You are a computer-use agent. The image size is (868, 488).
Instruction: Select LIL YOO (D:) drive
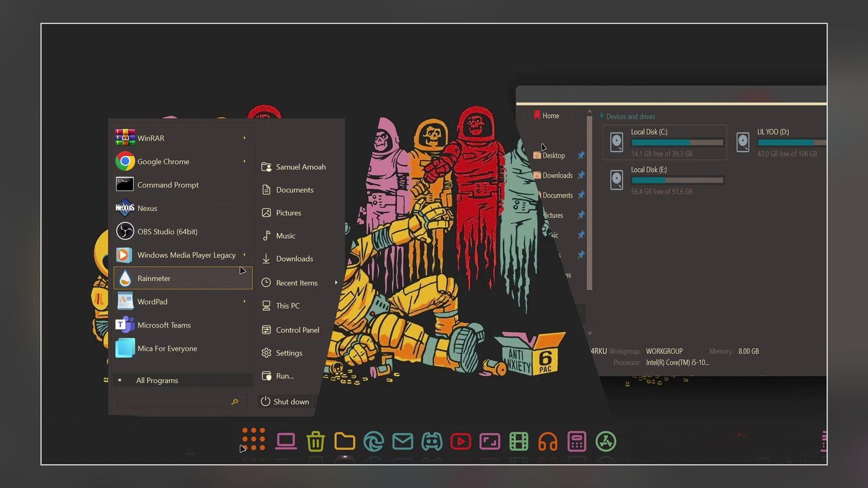click(780, 142)
